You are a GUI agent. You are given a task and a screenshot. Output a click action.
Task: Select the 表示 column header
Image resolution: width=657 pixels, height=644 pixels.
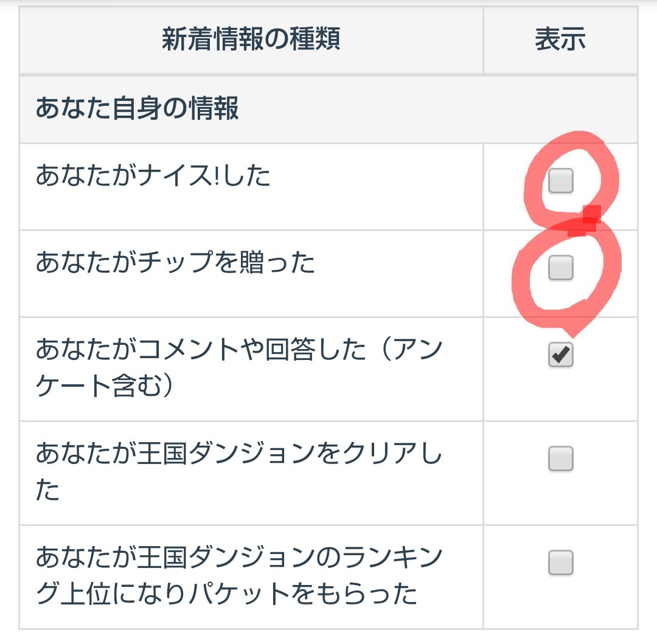tap(560, 40)
